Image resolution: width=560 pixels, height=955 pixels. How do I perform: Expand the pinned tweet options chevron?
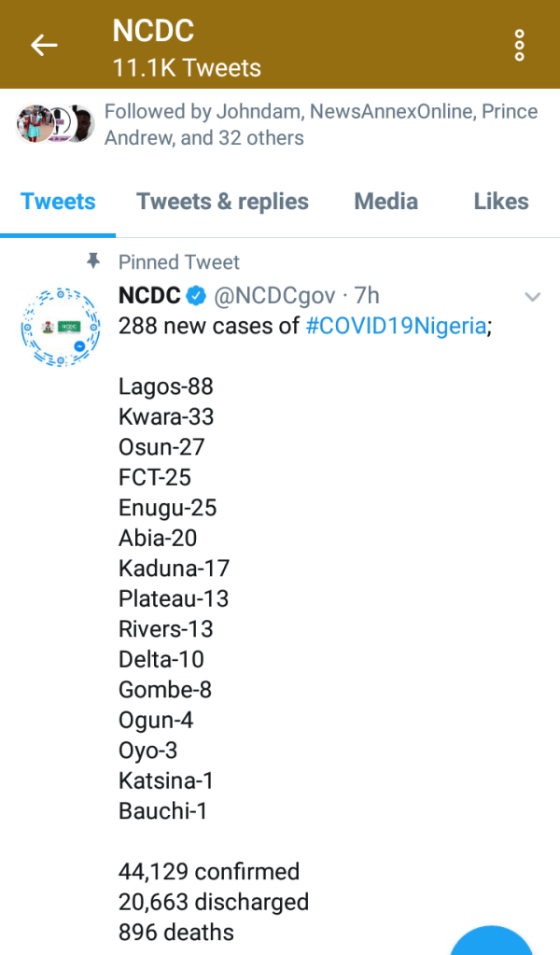(x=532, y=297)
